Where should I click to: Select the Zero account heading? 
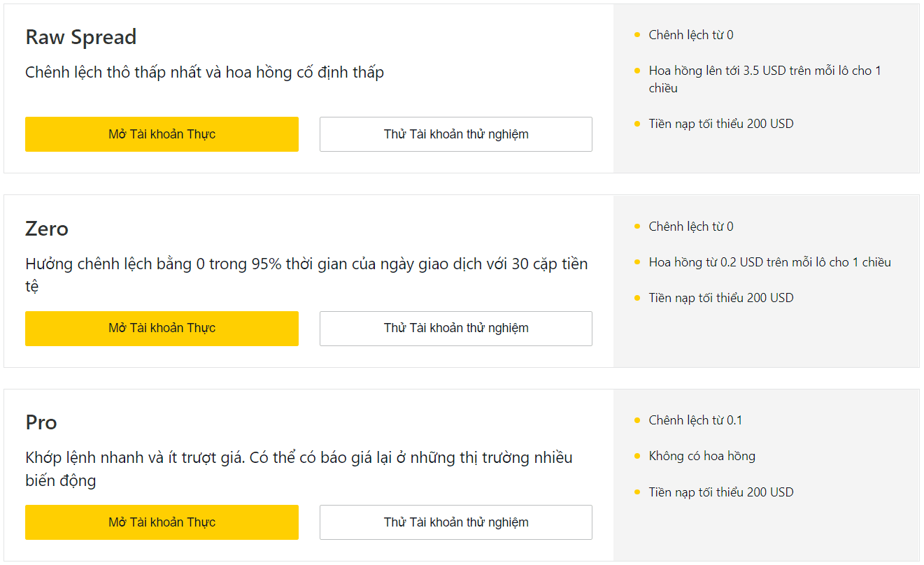pyautogui.click(x=47, y=229)
